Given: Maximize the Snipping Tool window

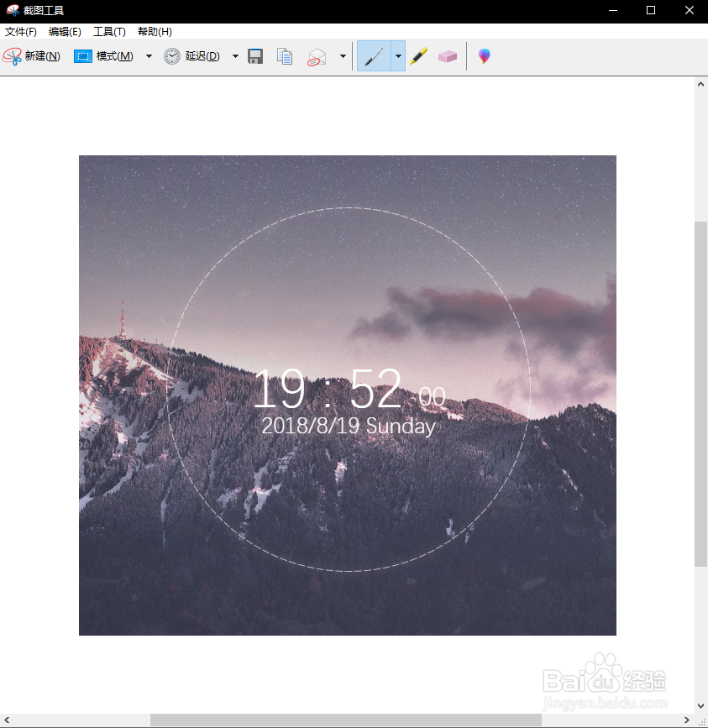Looking at the screenshot, I should (x=651, y=10).
